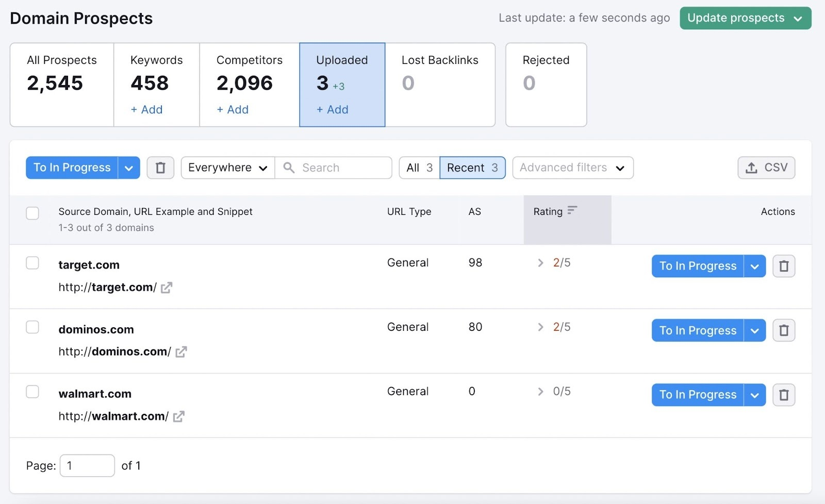
Task: Click the bulk delete trash icon in toolbar
Action: coord(160,168)
